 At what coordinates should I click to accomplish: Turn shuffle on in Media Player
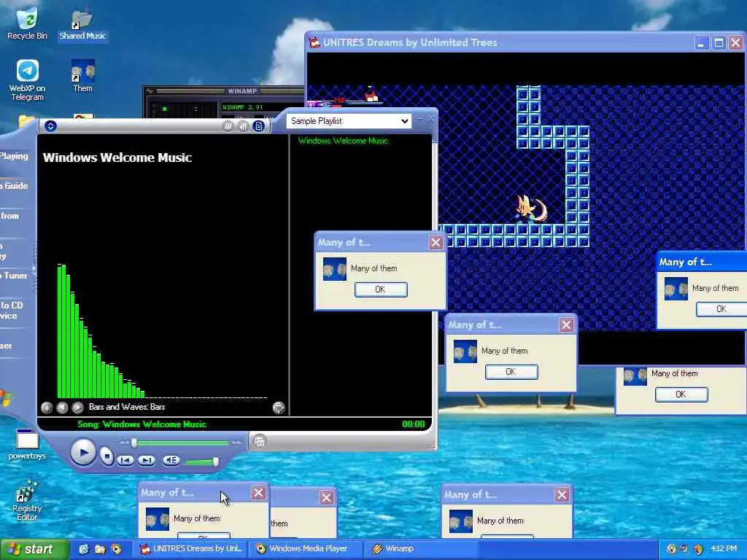click(x=228, y=125)
